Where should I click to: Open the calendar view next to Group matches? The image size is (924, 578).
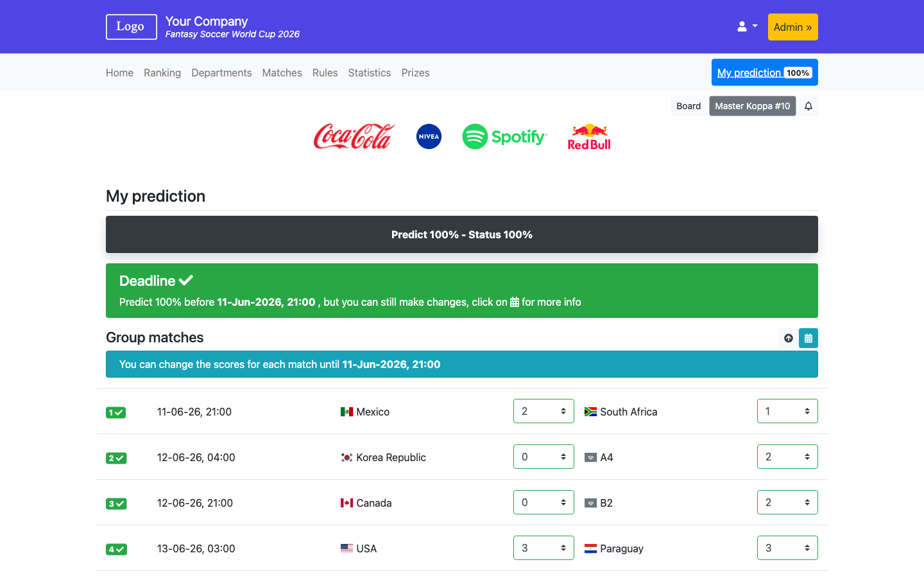tap(808, 338)
